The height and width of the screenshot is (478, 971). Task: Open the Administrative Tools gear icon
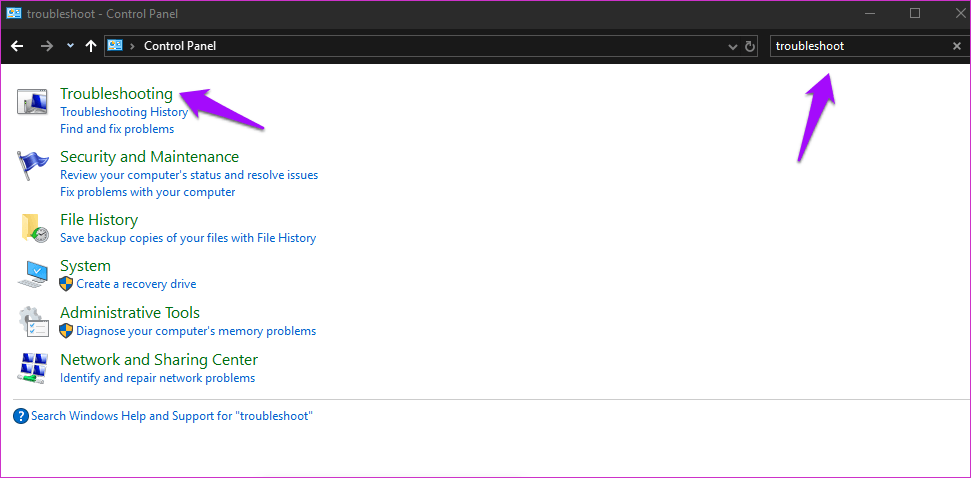tap(32, 321)
